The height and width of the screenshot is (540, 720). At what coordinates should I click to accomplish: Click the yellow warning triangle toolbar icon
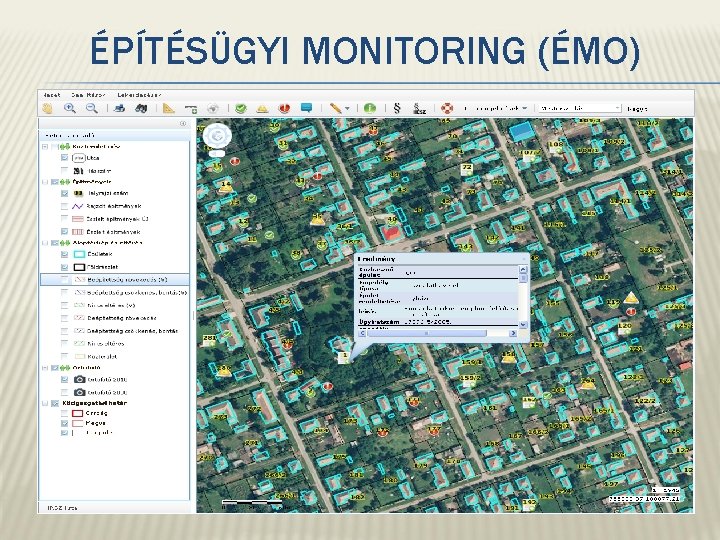[x=262, y=109]
